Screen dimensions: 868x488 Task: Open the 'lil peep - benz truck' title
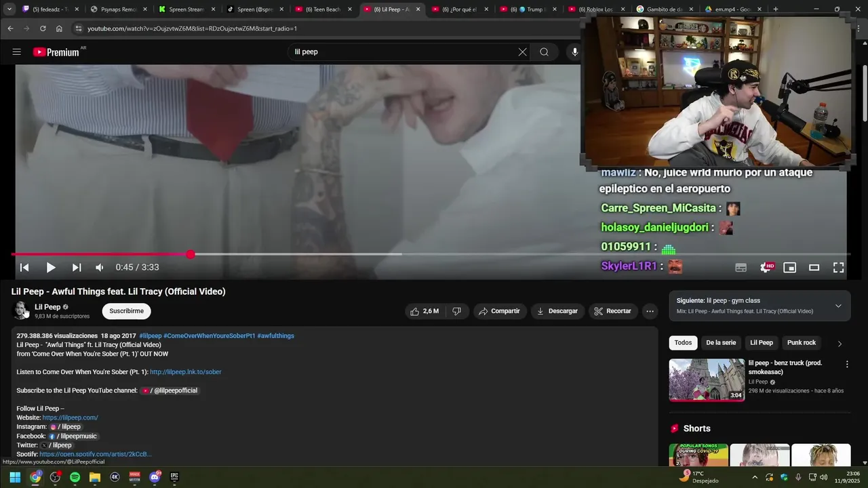click(785, 367)
